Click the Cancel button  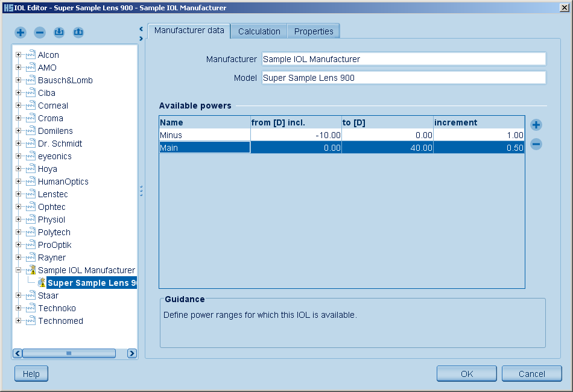[531, 374]
